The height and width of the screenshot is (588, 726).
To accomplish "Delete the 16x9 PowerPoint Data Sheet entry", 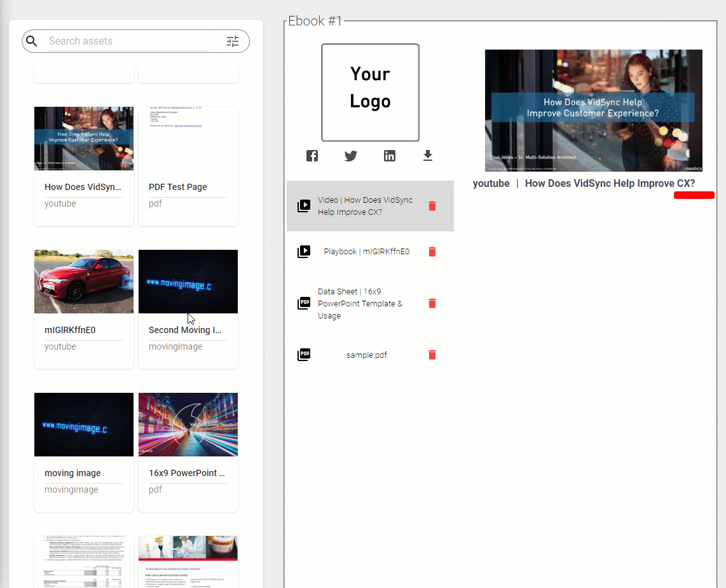I will click(432, 303).
